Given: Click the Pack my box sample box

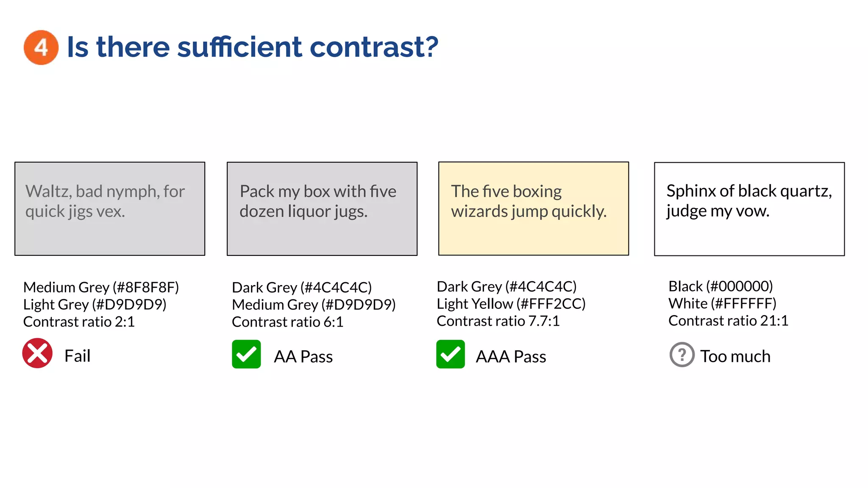Looking at the screenshot, I should point(322,208).
